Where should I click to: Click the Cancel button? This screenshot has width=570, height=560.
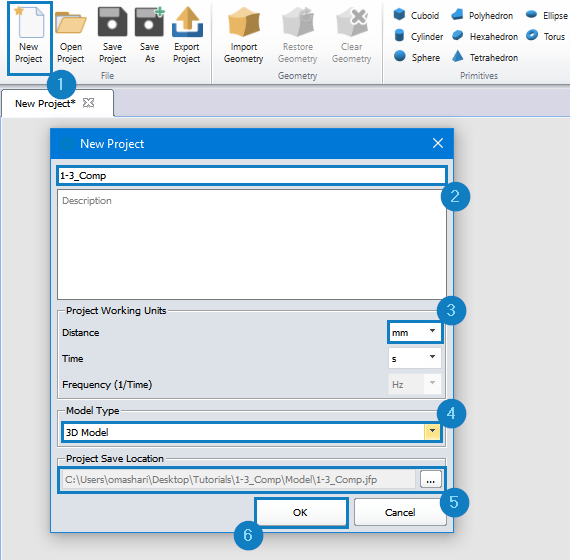click(400, 512)
